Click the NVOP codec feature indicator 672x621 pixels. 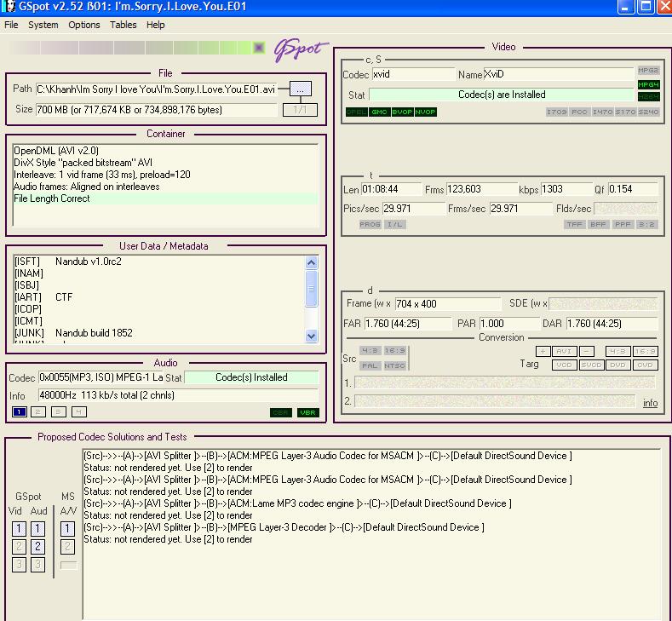tap(425, 112)
